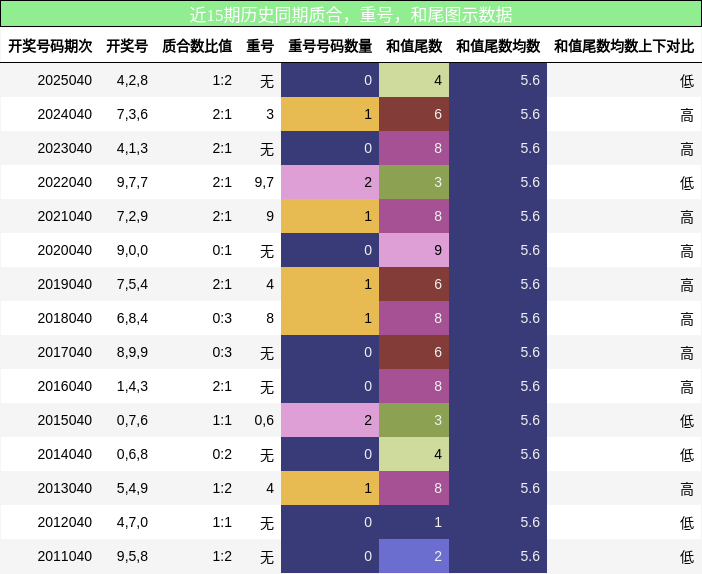Viewport: 702px width, 574px height.
Task: Click light green tail cell 4 in row 2025040
Action: 414,80
